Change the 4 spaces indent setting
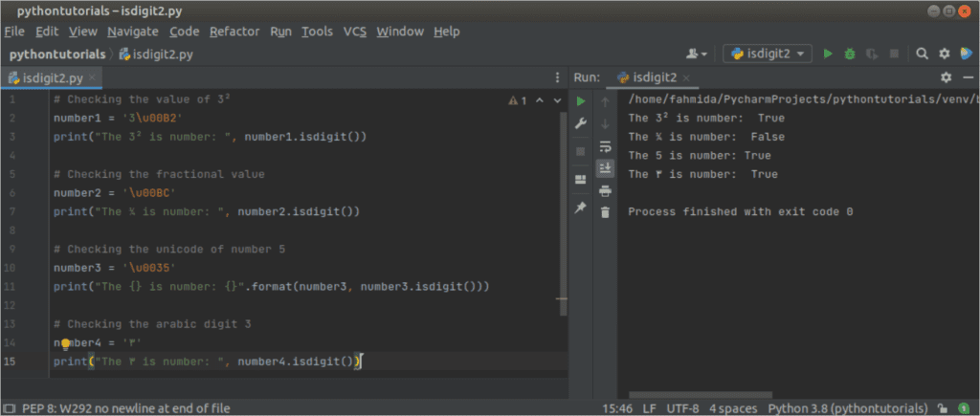Image resolution: width=980 pixels, height=416 pixels. point(733,408)
